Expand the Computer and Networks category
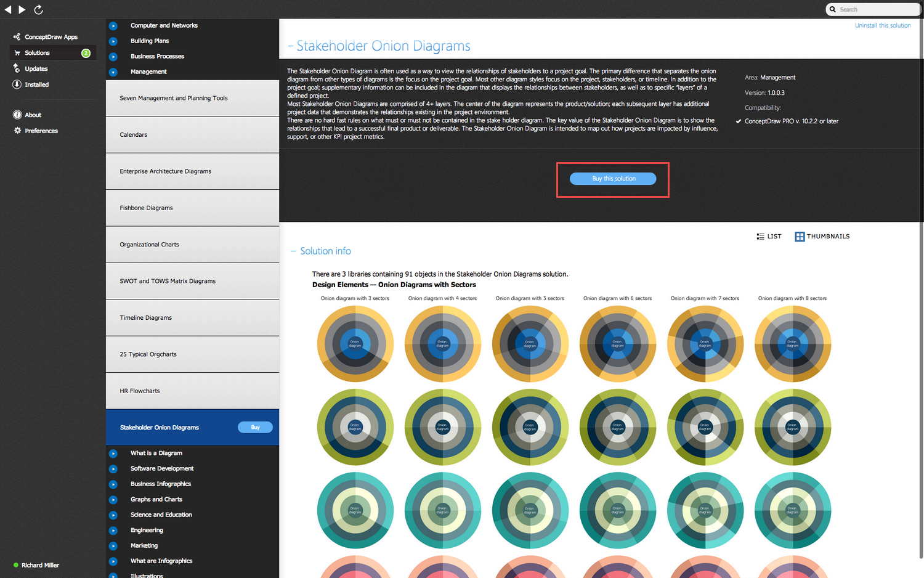Viewport: 924px width, 578px height. click(x=113, y=26)
